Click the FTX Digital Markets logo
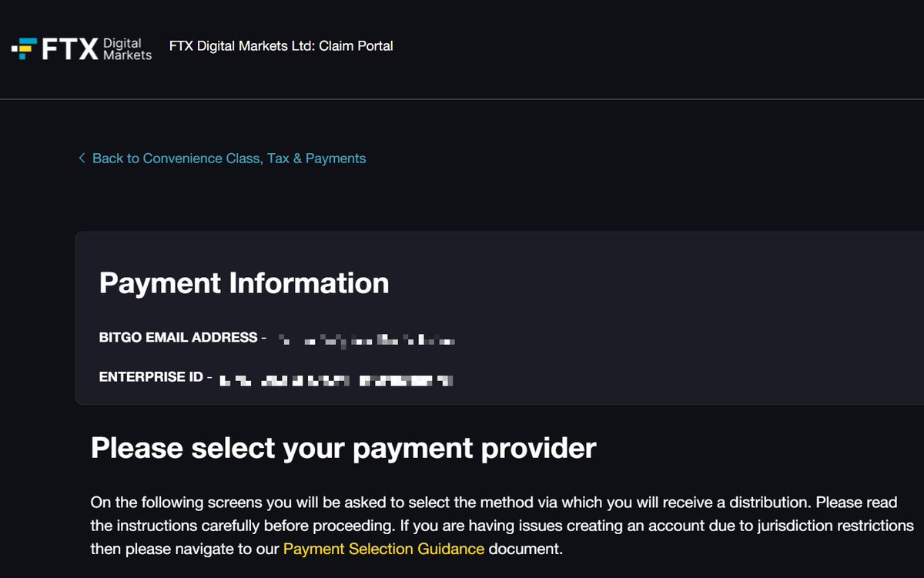Image resolution: width=924 pixels, height=578 pixels. (x=82, y=48)
